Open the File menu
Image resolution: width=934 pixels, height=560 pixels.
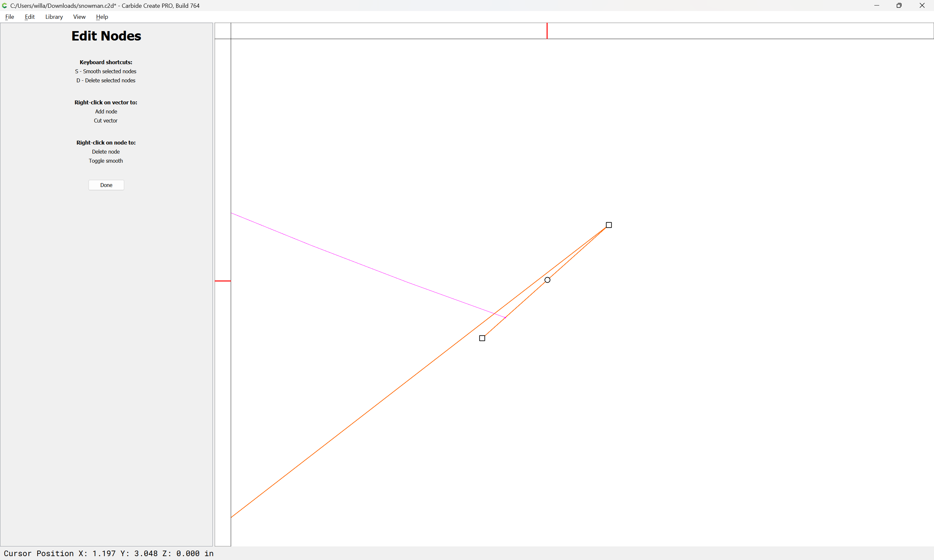9,17
